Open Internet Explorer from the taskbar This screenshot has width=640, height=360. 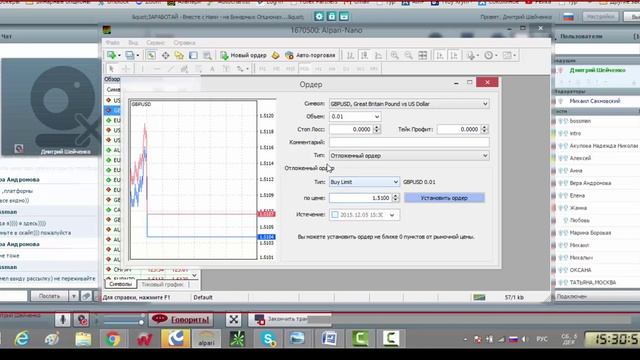[x=22, y=339]
